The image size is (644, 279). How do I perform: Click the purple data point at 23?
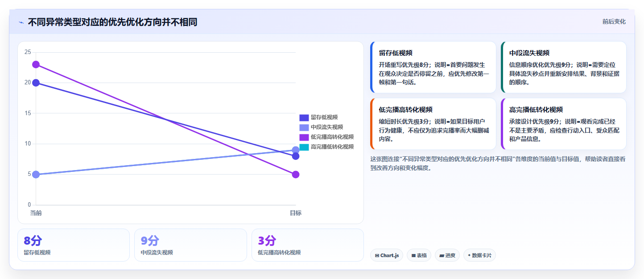[36, 64]
